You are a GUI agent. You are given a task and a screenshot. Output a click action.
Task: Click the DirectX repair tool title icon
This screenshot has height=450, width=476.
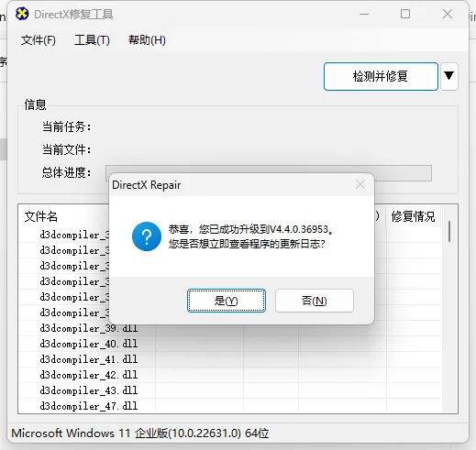point(22,14)
